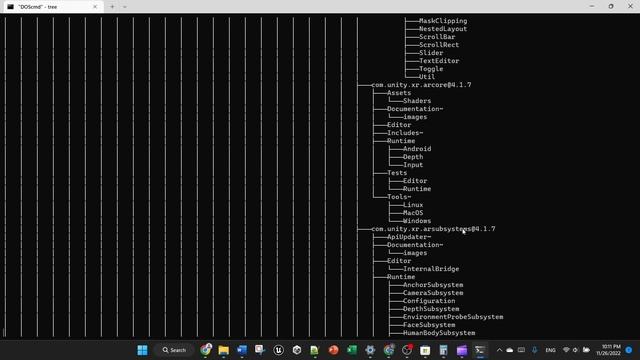
Task: Click the Android folder row
Action: click(417, 149)
